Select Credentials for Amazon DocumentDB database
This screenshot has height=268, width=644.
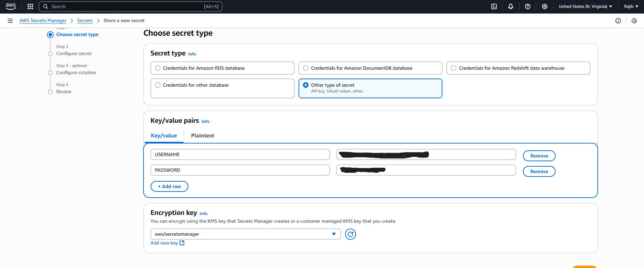[x=306, y=68]
